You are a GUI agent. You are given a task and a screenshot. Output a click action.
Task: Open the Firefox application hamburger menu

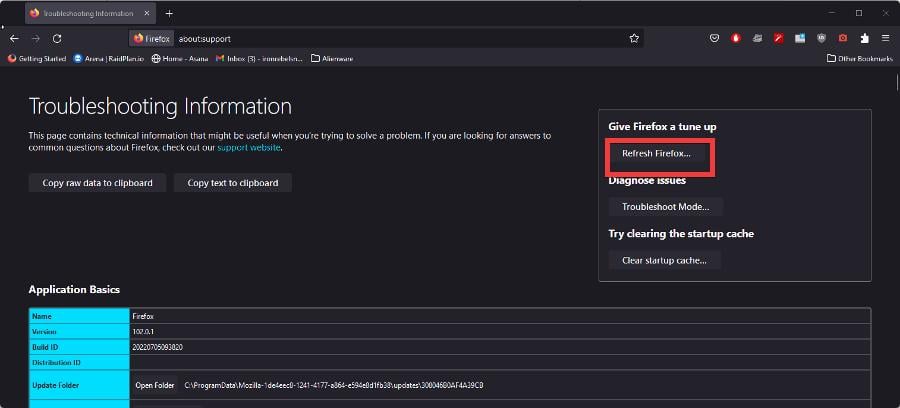point(886,38)
